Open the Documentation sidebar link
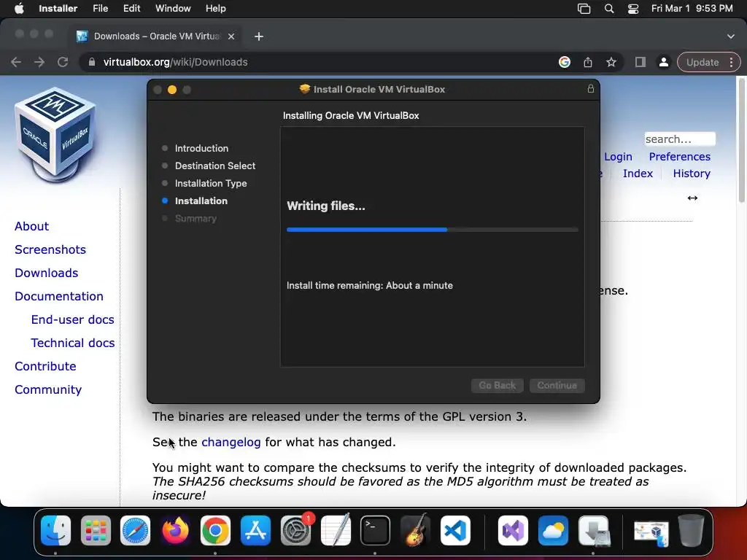The image size is (747, 560). [x=58, y=296]
